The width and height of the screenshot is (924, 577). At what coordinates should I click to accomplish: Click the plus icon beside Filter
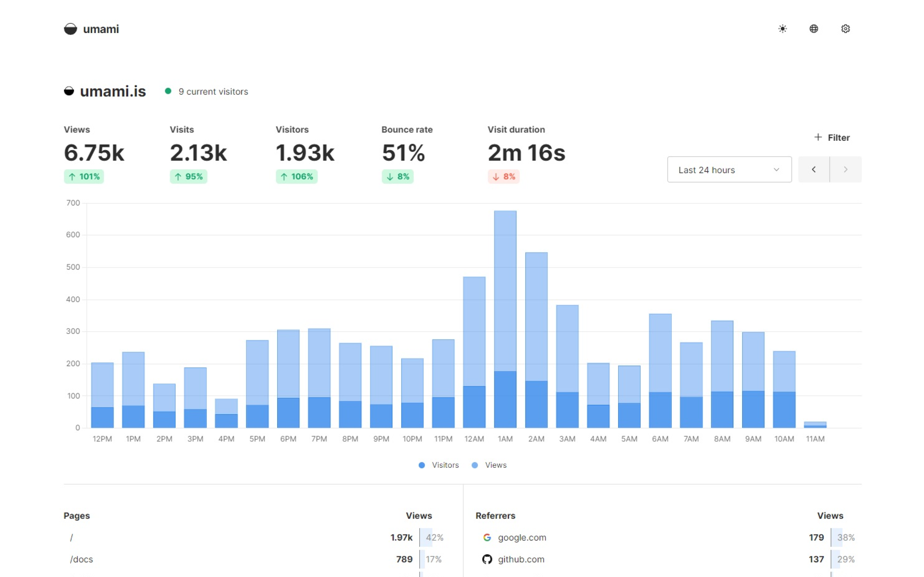click(818, 137)
